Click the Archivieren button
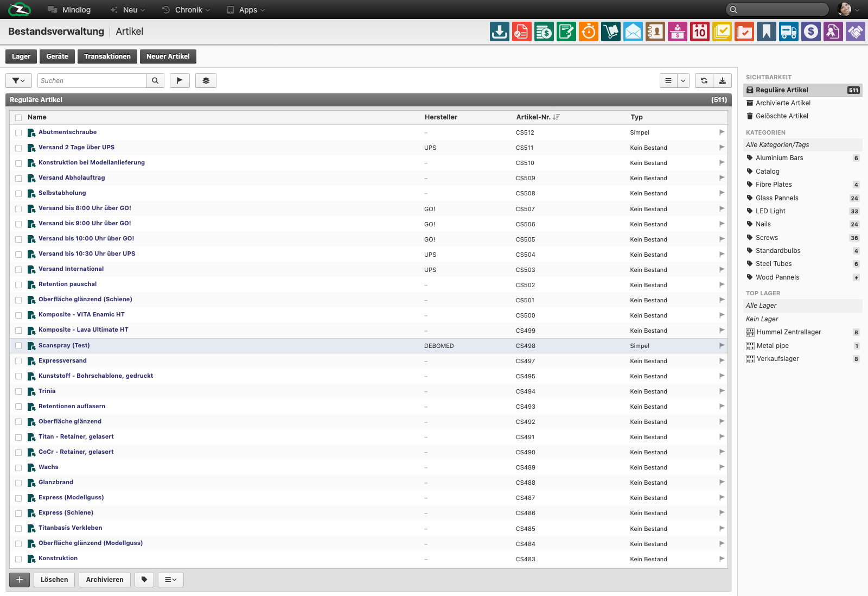 pos(105,580)
